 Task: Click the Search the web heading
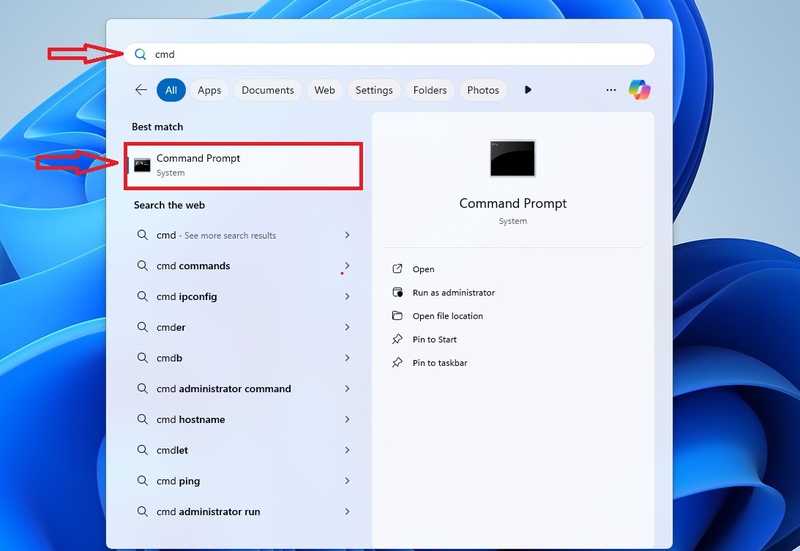169,205
